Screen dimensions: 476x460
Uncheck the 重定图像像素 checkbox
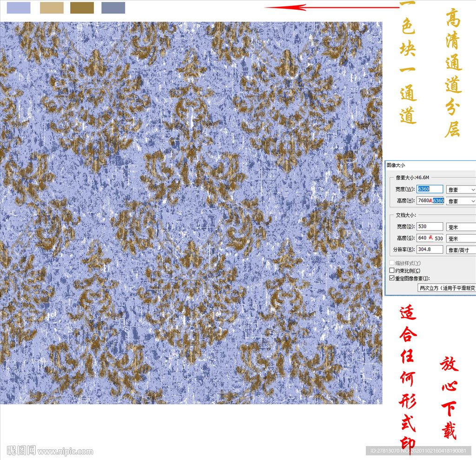coord(392,278)
